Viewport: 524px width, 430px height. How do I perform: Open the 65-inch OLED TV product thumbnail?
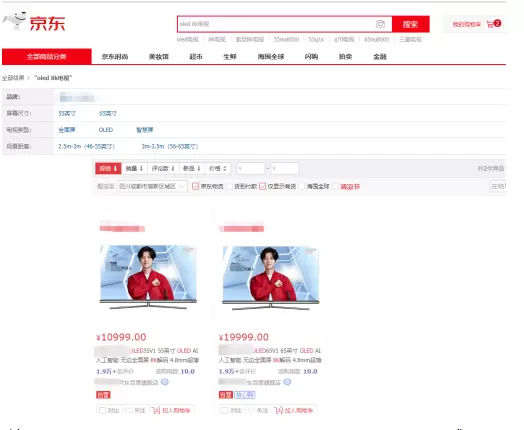click(271, 278)
